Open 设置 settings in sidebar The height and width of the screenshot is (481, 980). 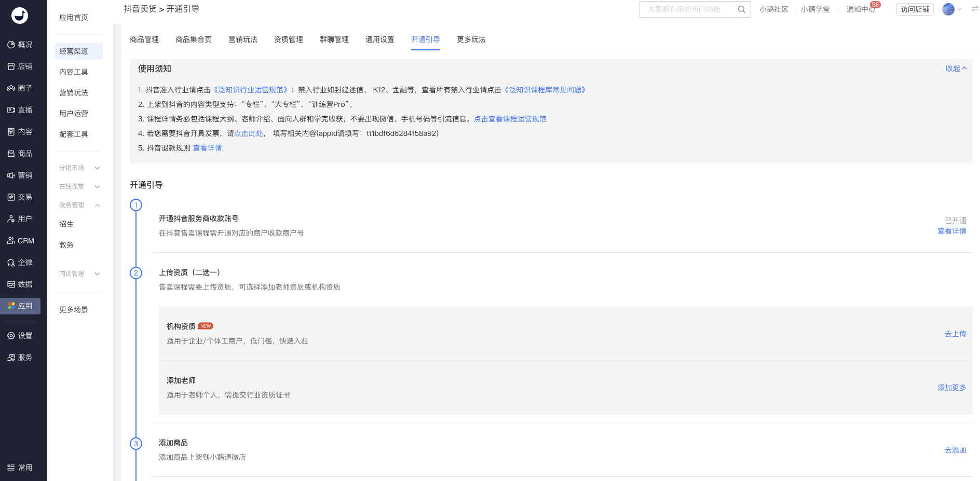pyautogui.click(x=20, y=336)
